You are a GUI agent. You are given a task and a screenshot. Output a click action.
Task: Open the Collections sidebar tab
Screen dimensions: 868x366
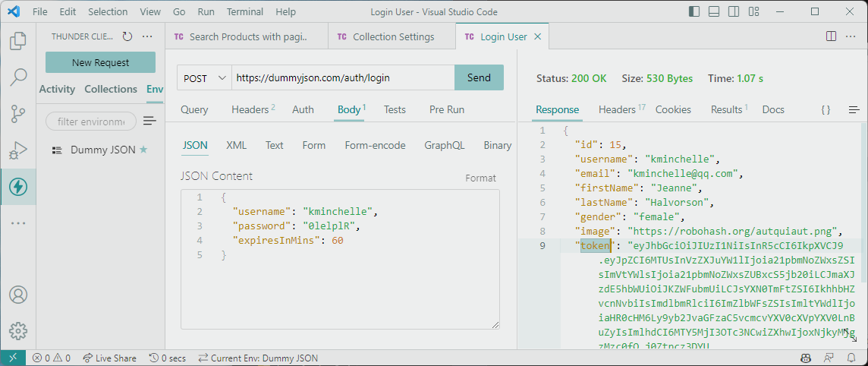[x=111, y=89]
